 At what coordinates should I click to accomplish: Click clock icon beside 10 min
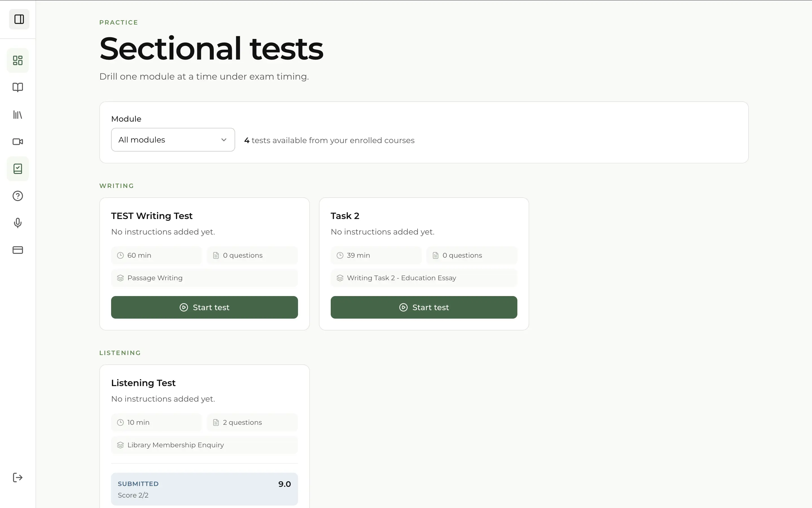click(120, 422)
